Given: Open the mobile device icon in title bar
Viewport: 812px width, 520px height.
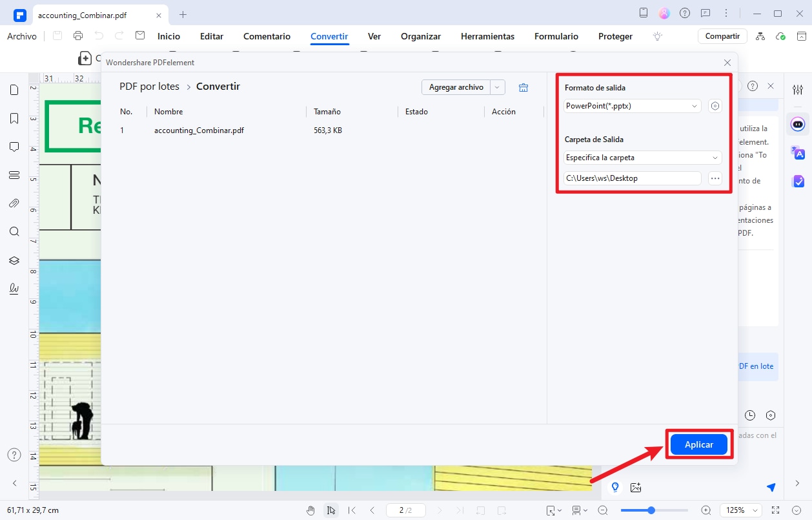Looking at the screenshot, I should pos(643,14).
